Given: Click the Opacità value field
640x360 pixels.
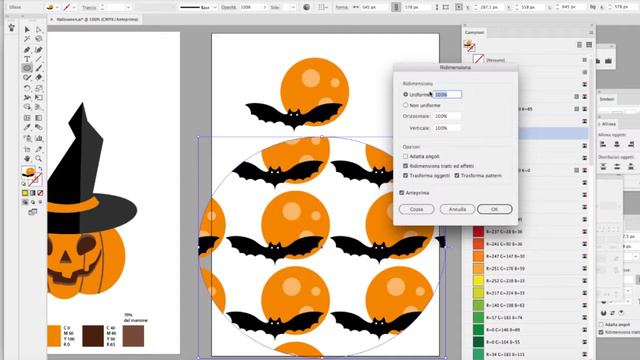Looking at the screenshot, I should (250, 7).
